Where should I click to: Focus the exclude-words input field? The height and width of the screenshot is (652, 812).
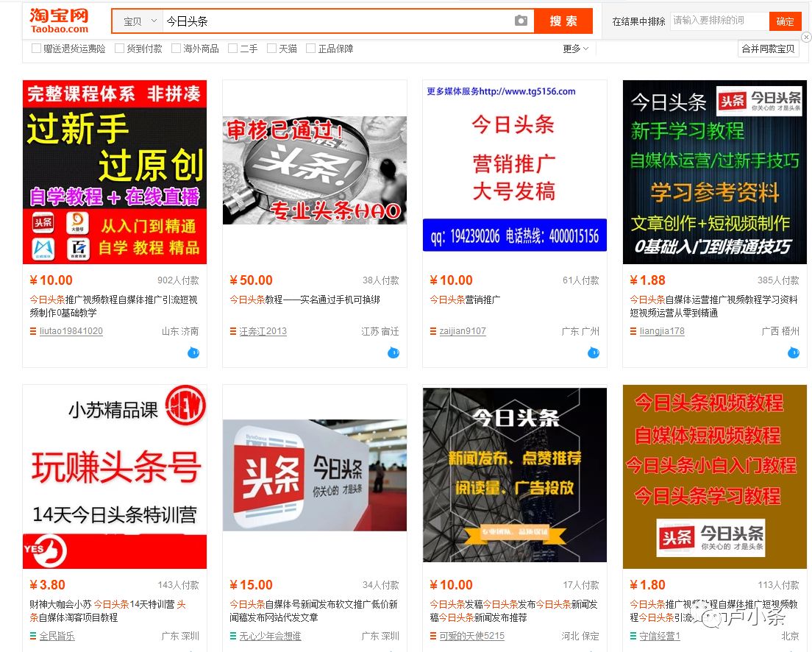[x=719, y=21]
